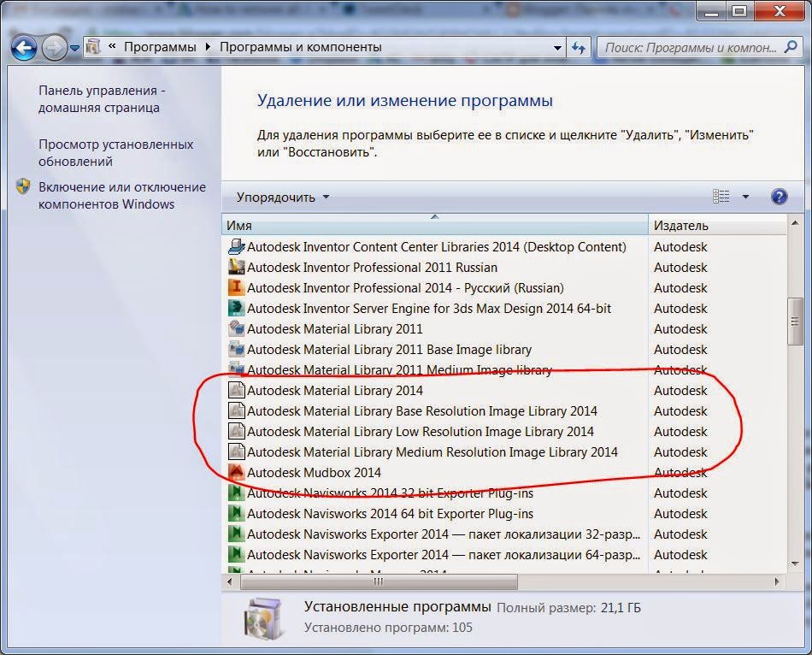Click the horizontal scrollbar left arrow
The height and width of the screenshot is (655, 812).
point(230,582)
